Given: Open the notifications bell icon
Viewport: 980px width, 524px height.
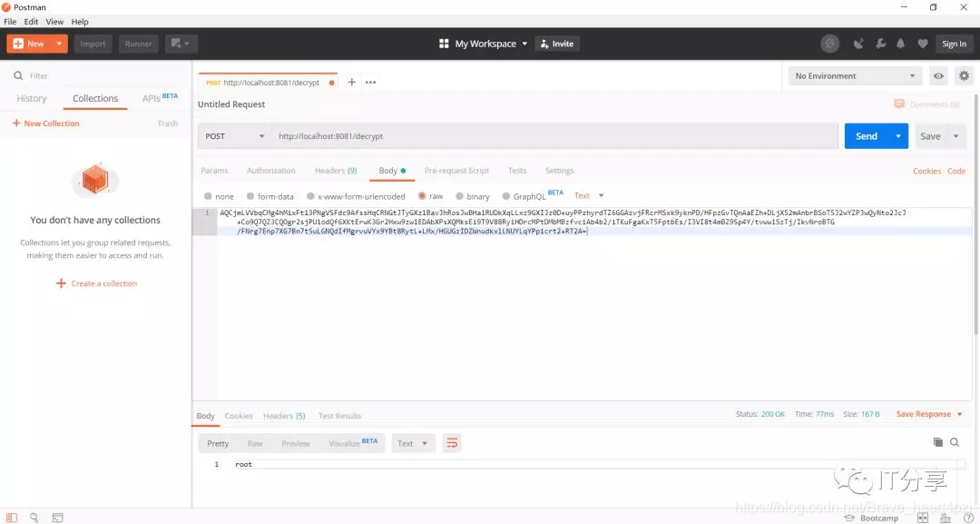Looking at the screenshot, I should (x=901, y=44).
